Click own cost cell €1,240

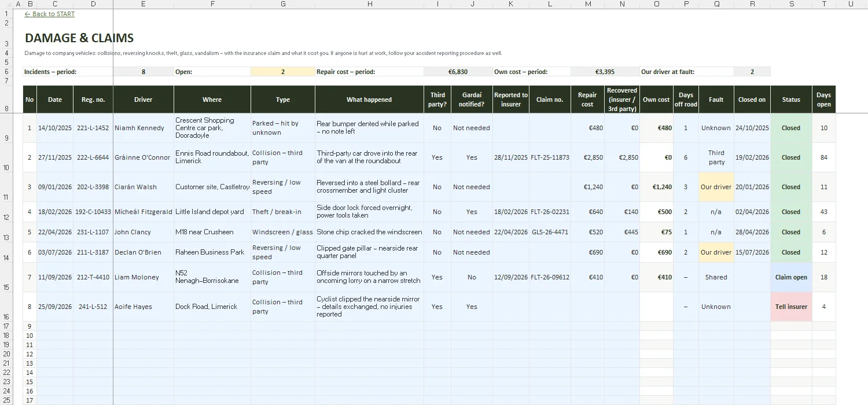coord(656,187)
